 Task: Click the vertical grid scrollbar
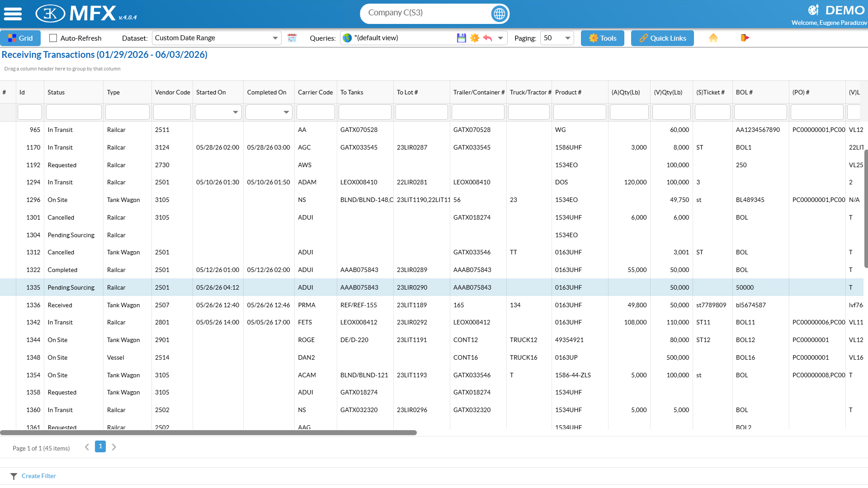(866, 208)
